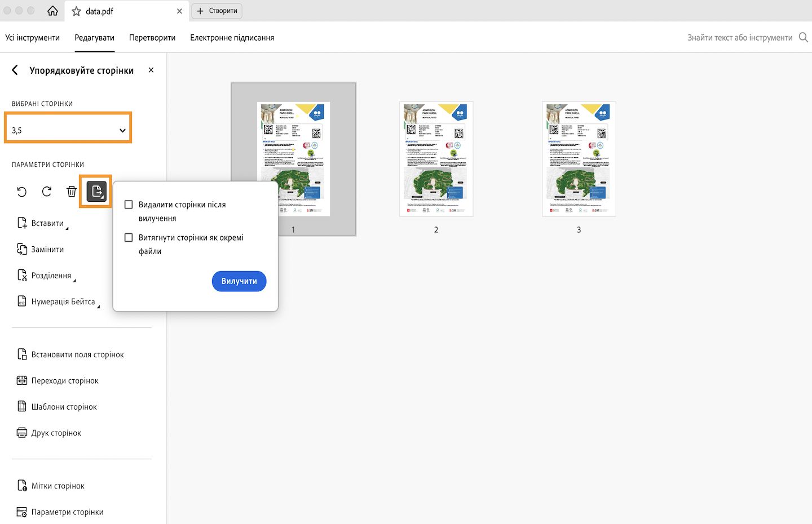Click the Мітки сторінок option

(57, 485)
